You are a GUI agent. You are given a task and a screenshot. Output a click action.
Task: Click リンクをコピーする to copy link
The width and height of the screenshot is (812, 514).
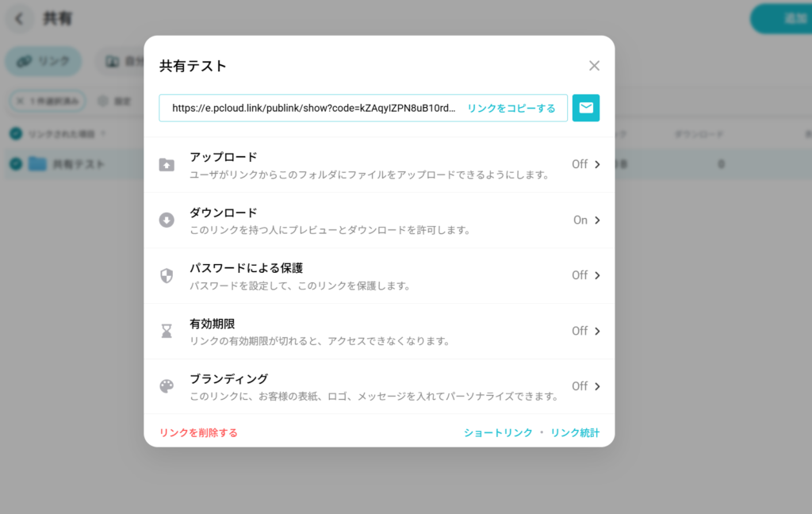point(511,109)
